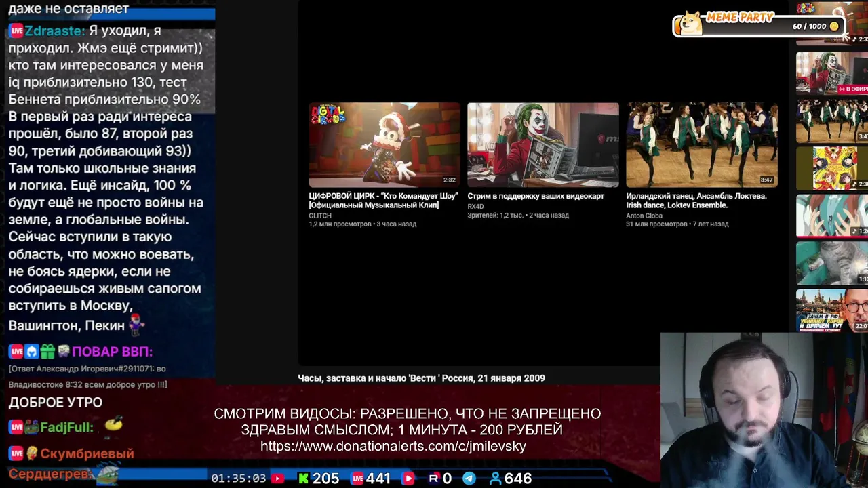
Task: Click the streamer webcam feed
Action: tap(764, 410)
